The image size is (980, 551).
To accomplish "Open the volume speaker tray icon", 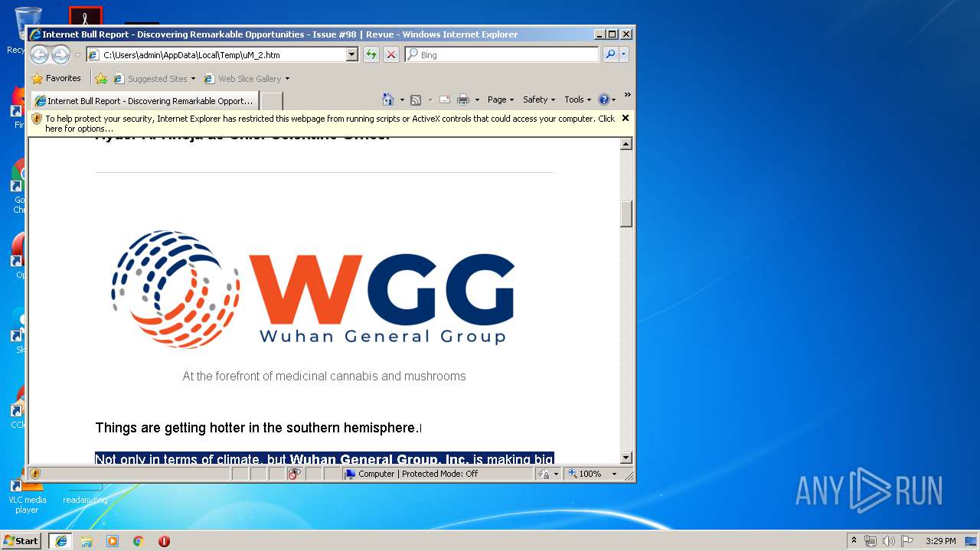I will (889, 540).
